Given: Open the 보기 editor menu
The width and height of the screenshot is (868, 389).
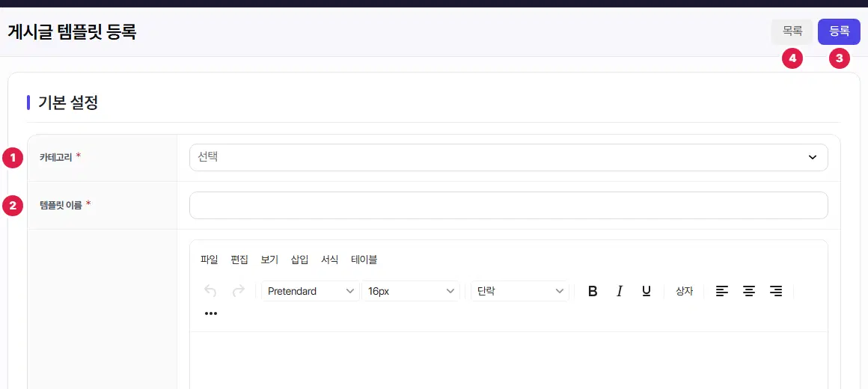Looking at the screenshot, I should pos(269,260).
